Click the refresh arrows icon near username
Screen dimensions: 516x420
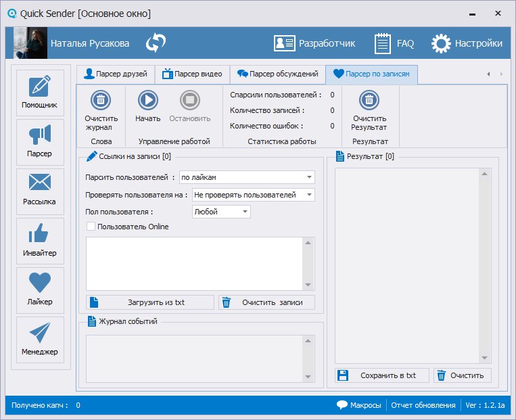tap(156, 43)
